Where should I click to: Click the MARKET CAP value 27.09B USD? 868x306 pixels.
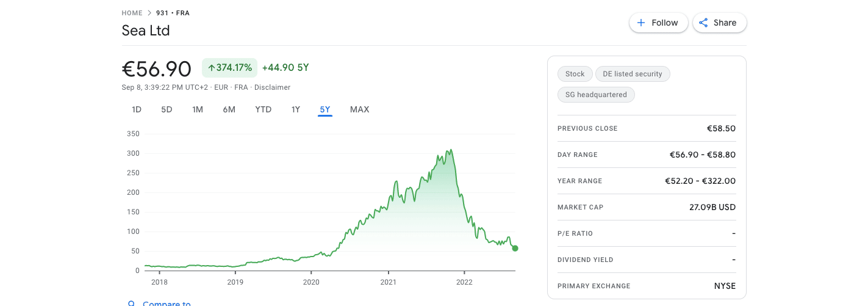click(712, 207)
